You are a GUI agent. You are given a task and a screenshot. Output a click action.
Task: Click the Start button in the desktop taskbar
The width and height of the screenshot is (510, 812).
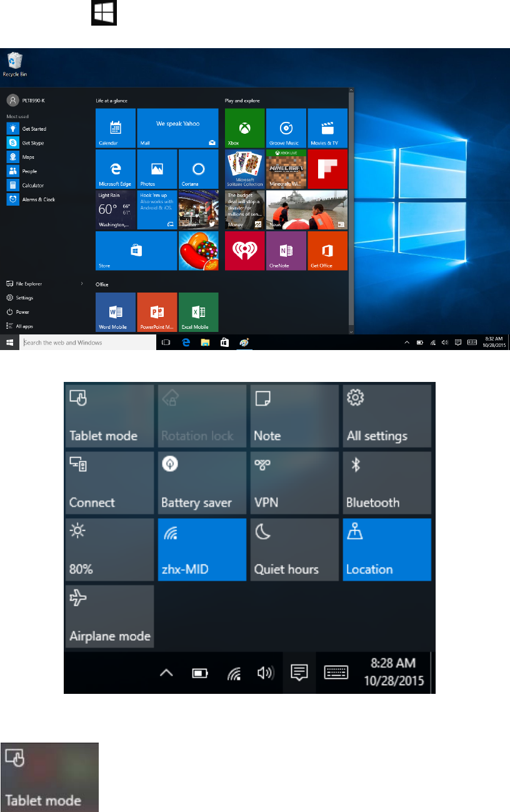click(x=9, y=343)
